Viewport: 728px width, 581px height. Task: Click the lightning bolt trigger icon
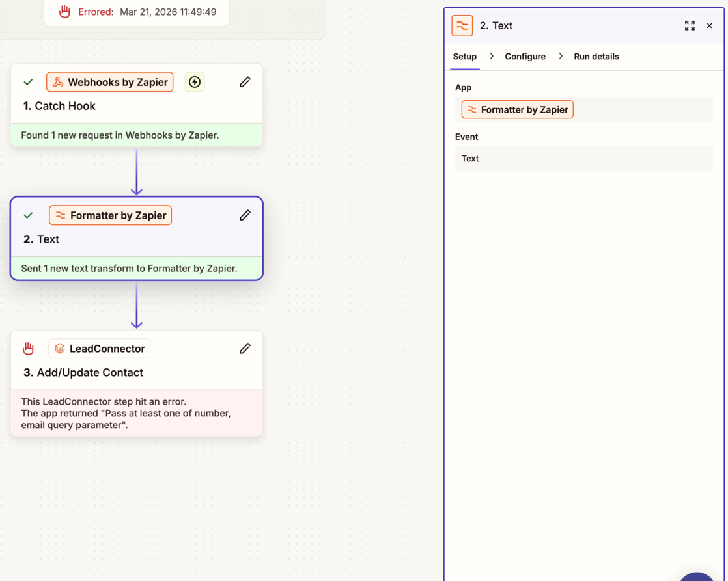click(x=195, y=82)
